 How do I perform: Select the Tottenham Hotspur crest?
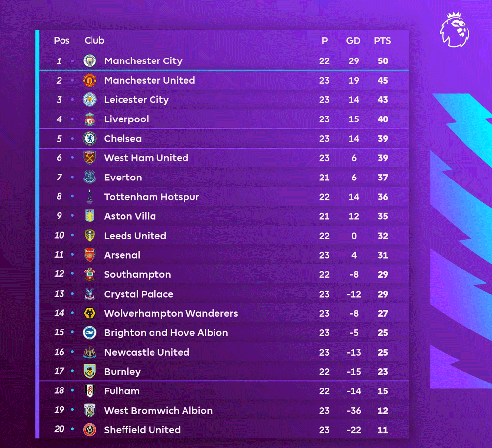click(x=90, y=197)
